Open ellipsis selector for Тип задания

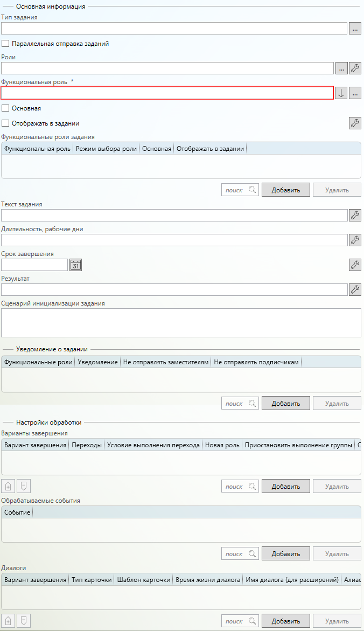click(355, 29)
